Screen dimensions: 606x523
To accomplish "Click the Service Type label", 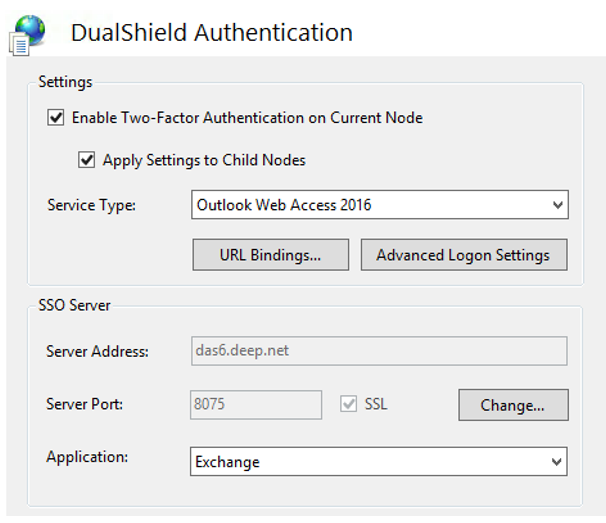I will (91, 205).
